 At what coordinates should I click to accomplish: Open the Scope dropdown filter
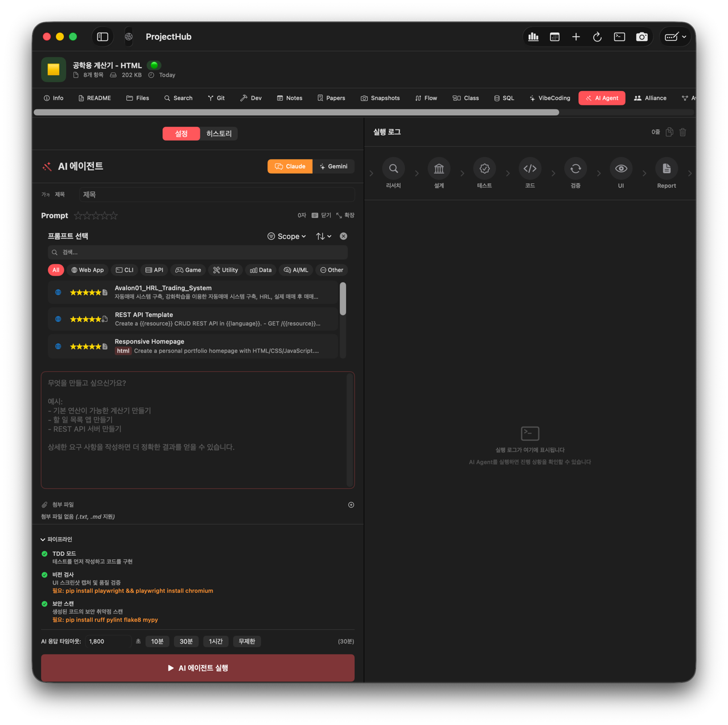click(287, 236)
